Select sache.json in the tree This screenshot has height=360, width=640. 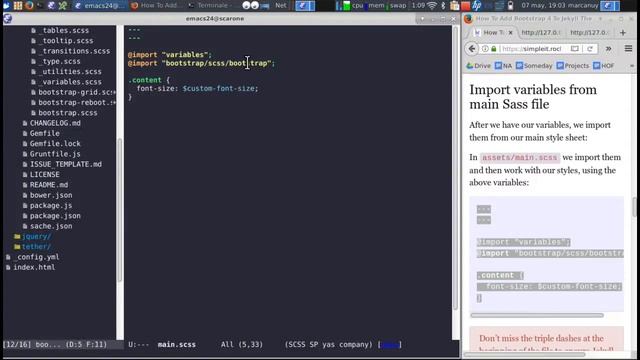point(51,226)
